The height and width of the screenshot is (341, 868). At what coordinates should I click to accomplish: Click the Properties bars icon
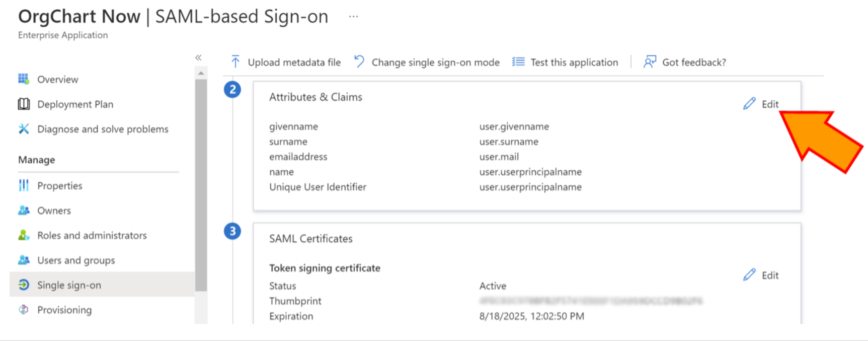24,185
